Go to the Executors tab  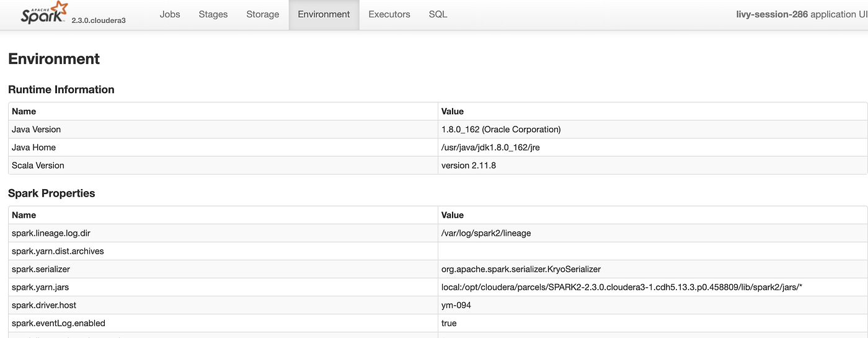coord(389,14)
